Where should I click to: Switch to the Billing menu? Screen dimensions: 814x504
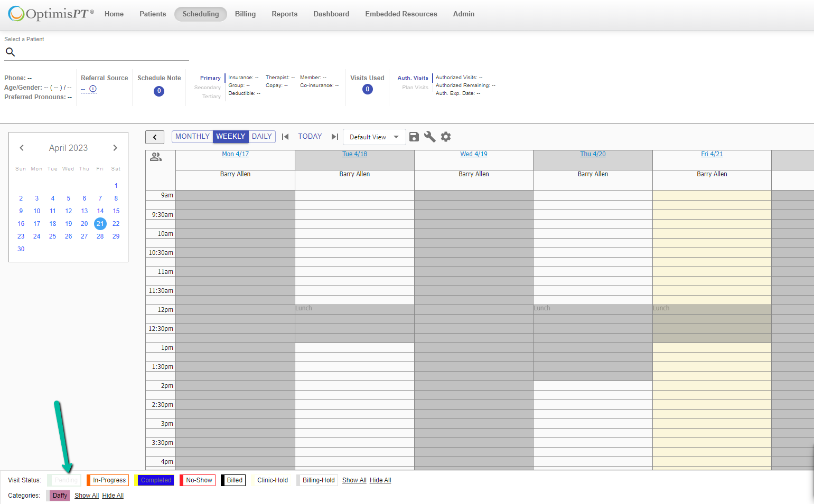click(x=245, y=14)
